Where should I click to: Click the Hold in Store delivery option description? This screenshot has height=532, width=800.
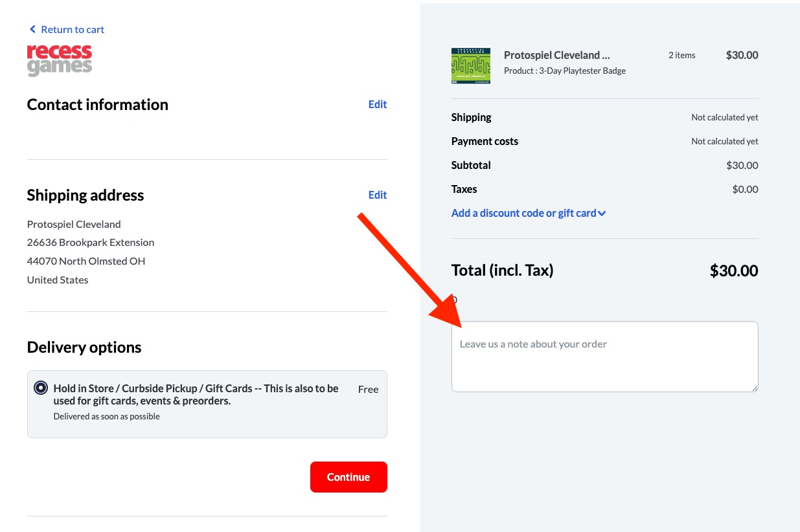pos(196,394)
